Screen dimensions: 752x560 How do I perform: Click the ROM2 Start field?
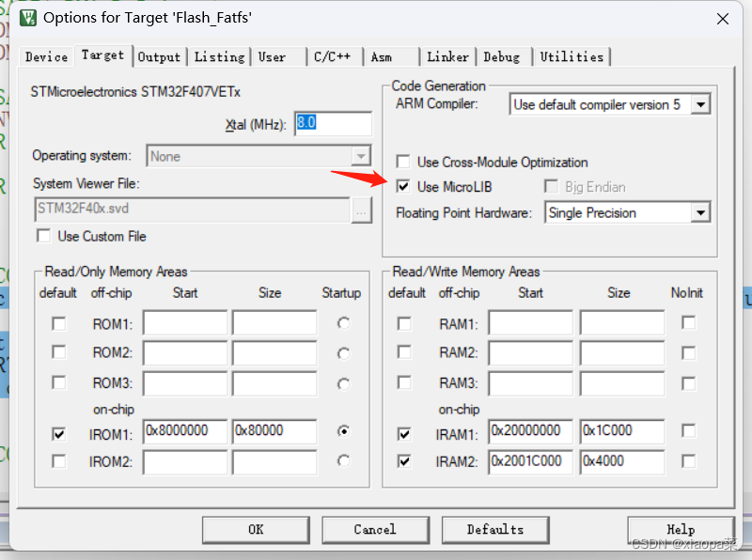tap(185, 353)
